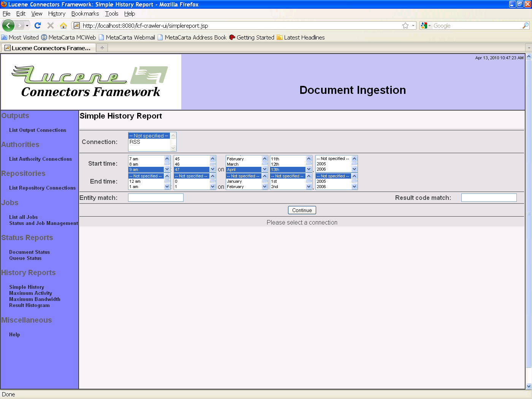Open List Repository Connections link
Image resolution: width=532 pixels, height=399 pixels.
pyautogui.click(x=42, y=188)
